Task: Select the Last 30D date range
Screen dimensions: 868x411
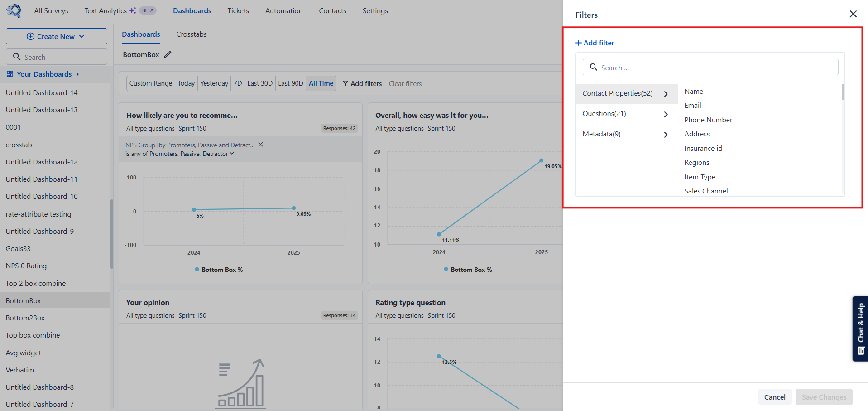Action: pyautogui.click(x=260, y=83)
